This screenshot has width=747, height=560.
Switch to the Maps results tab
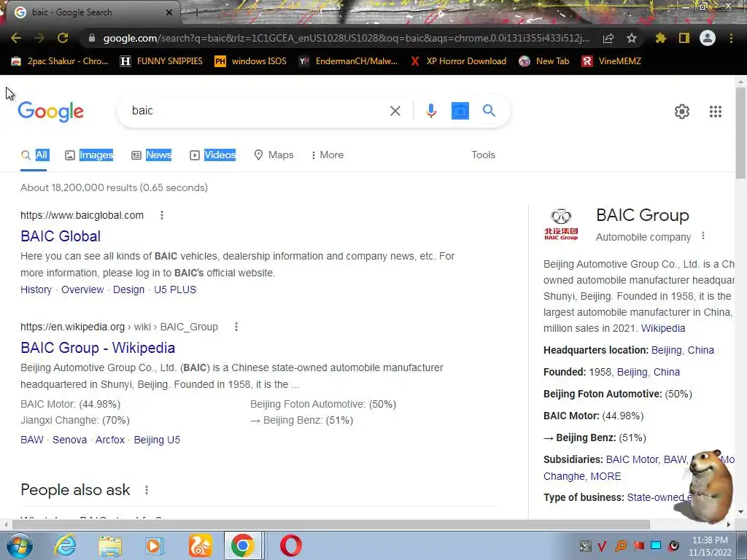[274, 155]
